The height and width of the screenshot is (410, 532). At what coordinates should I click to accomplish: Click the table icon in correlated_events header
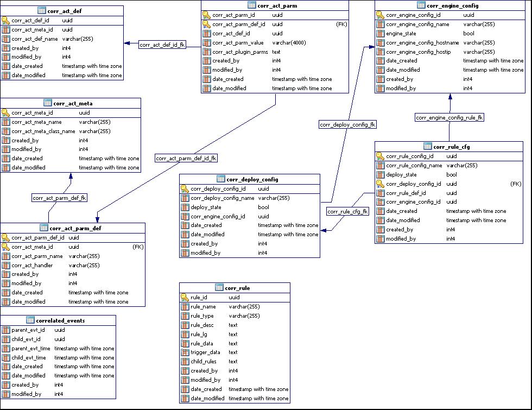tap(30, 320)
